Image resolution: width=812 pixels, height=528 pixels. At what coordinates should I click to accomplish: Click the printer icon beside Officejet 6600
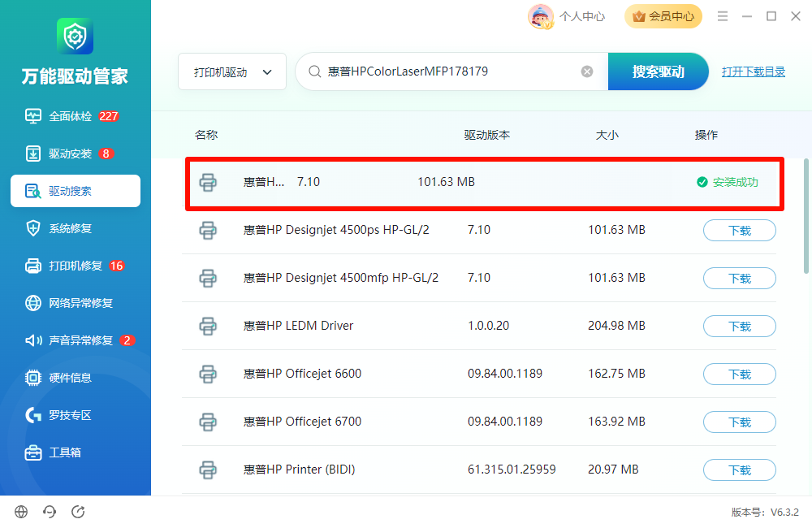point(208,374)
